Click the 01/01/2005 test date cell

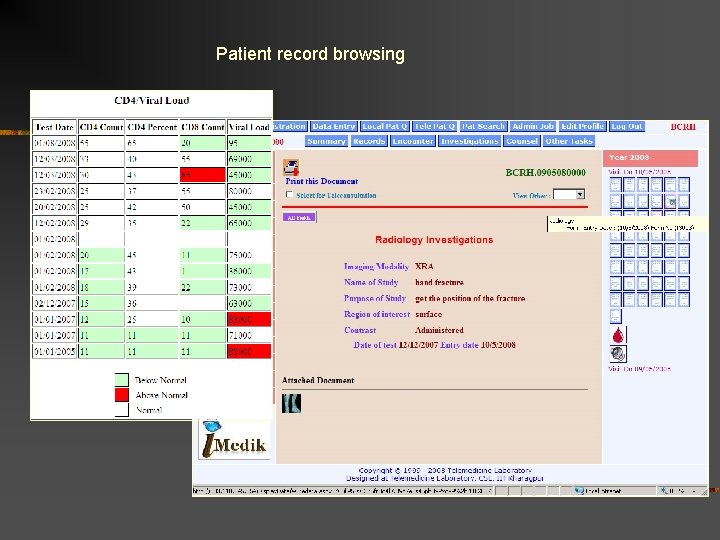click(x=54, y=351)
